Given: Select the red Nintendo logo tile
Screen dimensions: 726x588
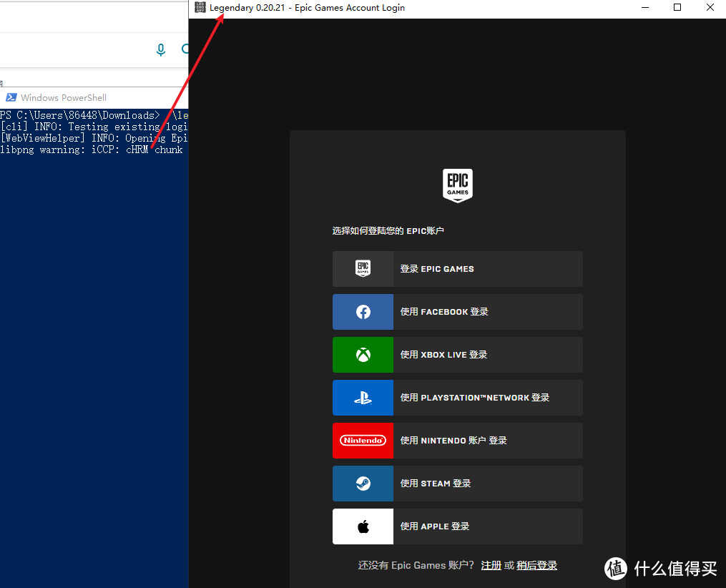Looking at the screenshot, I should click(x=363, y=441).
